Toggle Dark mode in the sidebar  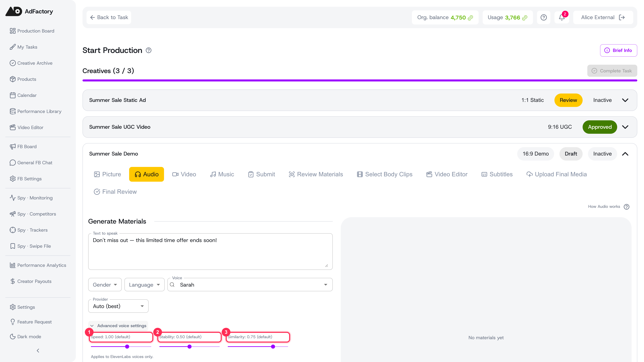pos(29,337)
